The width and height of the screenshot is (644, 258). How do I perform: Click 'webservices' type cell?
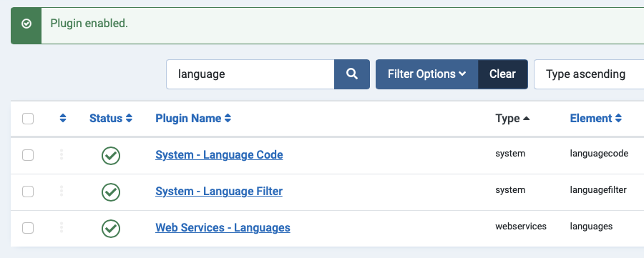tap(521, 227)
